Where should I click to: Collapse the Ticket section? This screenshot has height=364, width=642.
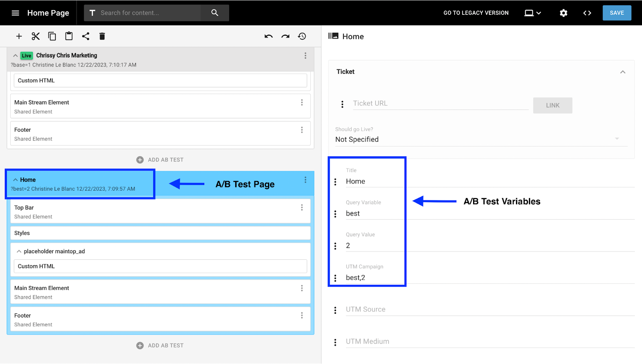coord(622,71)
